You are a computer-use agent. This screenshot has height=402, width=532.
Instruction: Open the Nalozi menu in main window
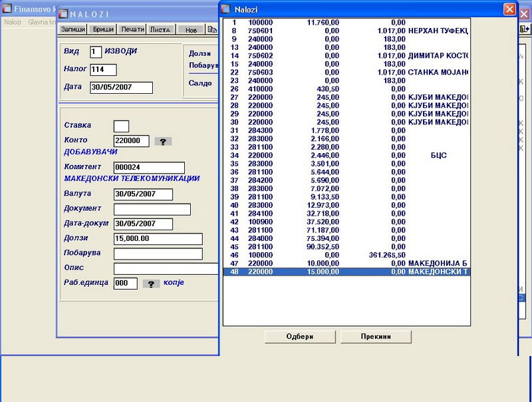pos(13,22)
